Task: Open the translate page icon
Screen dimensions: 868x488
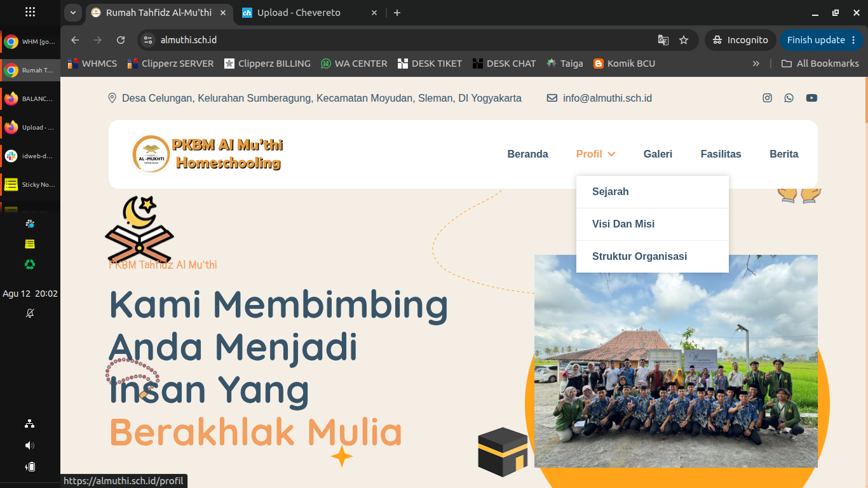Action: 663,40
